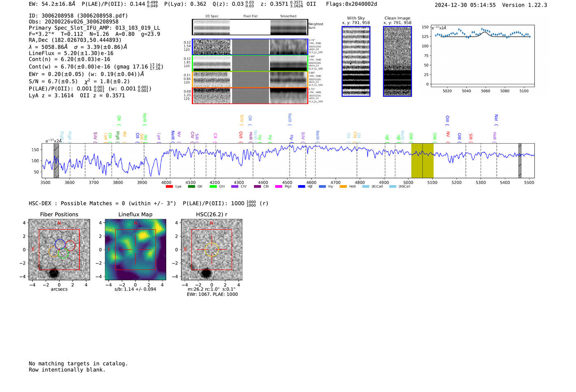Image resolution: width=576 pixels, height=392 pixels.
Task: Click the (H)CaII legend swatch
Action: click(393, 187)
